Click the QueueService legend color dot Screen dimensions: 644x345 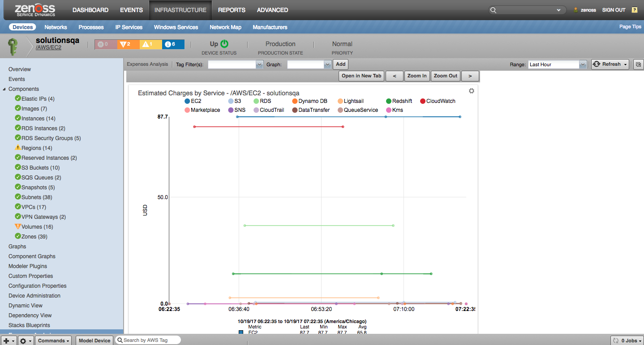tap(340, 110)
